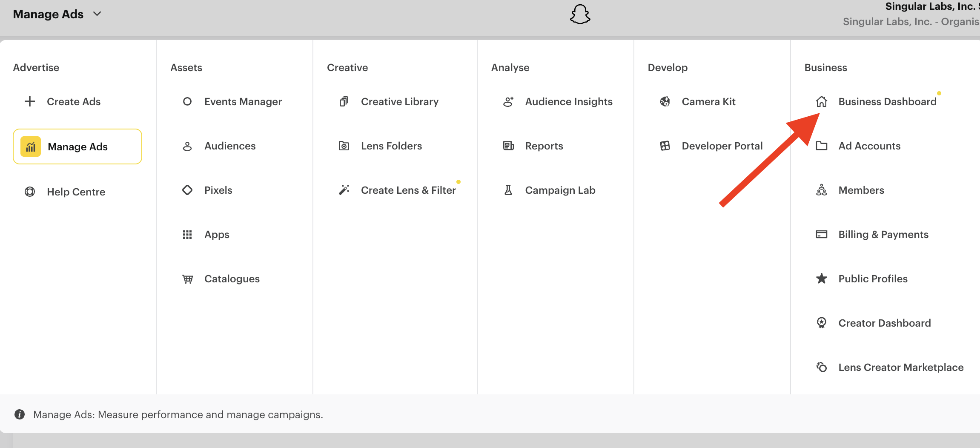Click the Creator Dashboard badge icon
Viewport: 980px width, 448px height.
click(x=822, y=323)
